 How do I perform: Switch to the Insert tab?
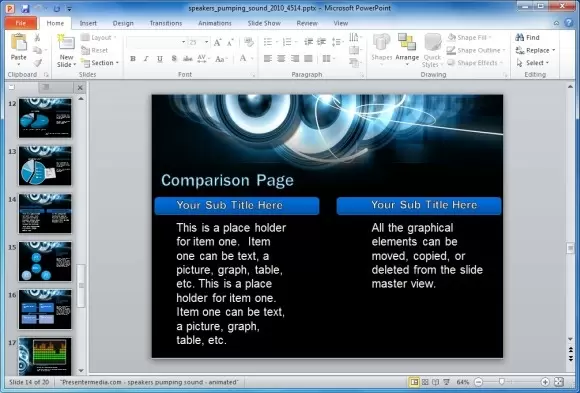[88, 23]
